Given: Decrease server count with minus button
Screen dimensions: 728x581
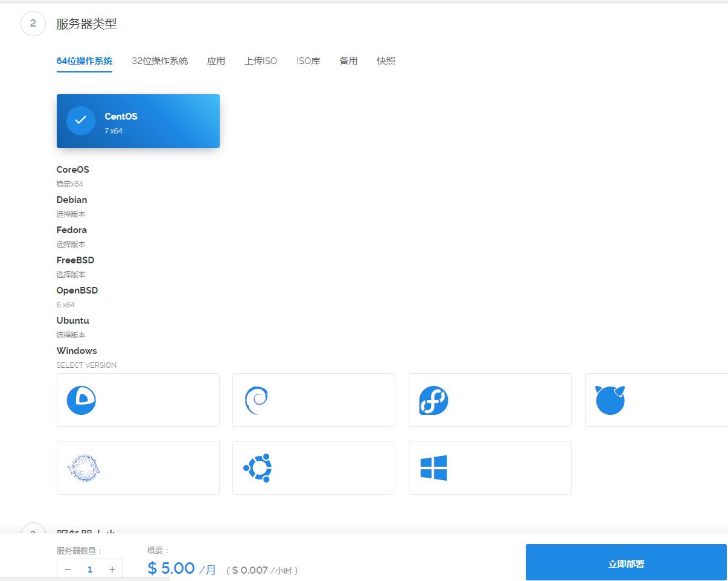Looking at the screenshot, I should coord(68,570).
